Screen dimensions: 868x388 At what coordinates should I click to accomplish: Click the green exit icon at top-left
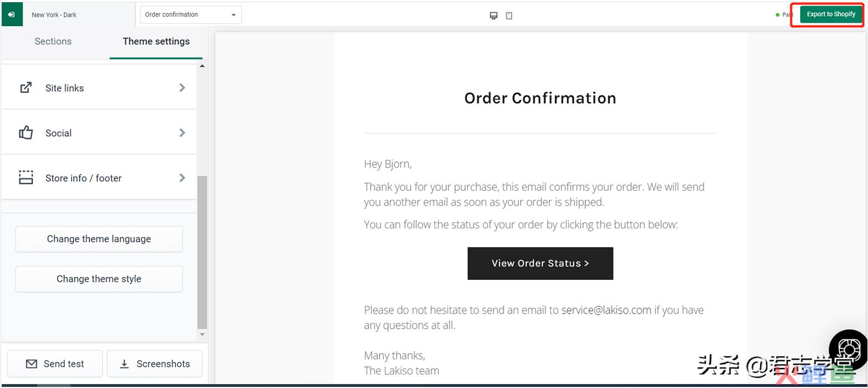[x=12, y=14]
